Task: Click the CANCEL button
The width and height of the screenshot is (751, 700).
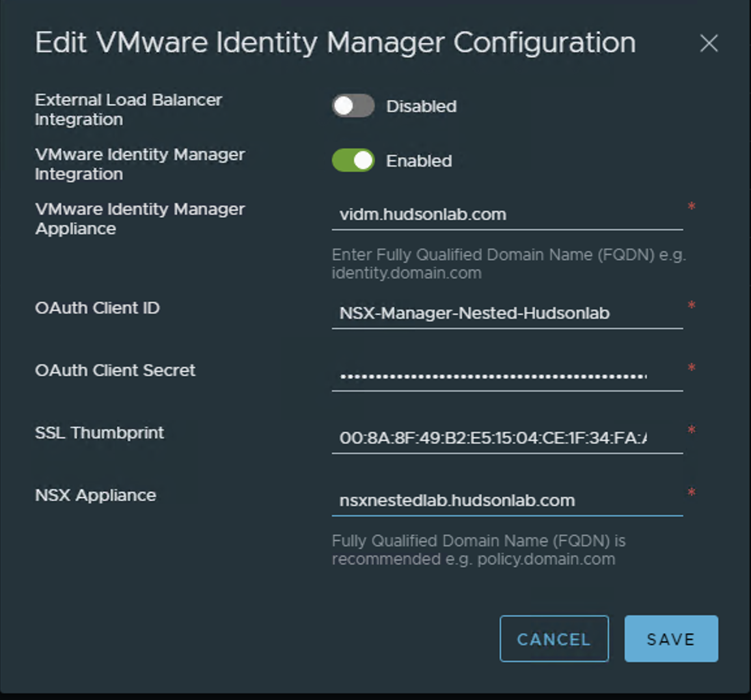Action: click(x=554, y=639)
